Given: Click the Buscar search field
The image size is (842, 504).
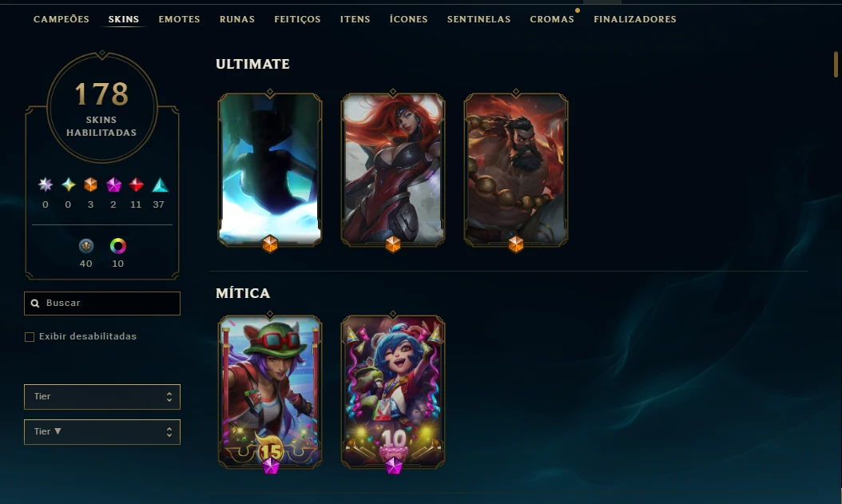Looking at the screenshot, I should (102, 304).
